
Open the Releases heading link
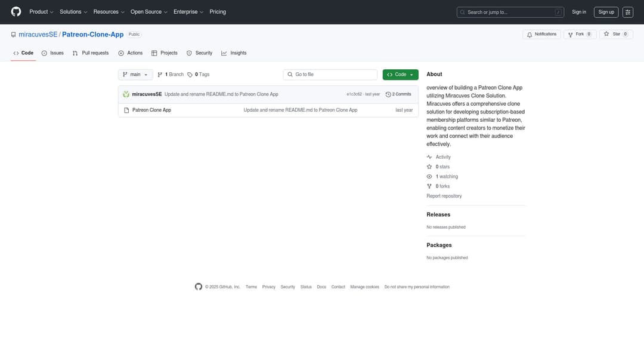click(x=438, y=214)
